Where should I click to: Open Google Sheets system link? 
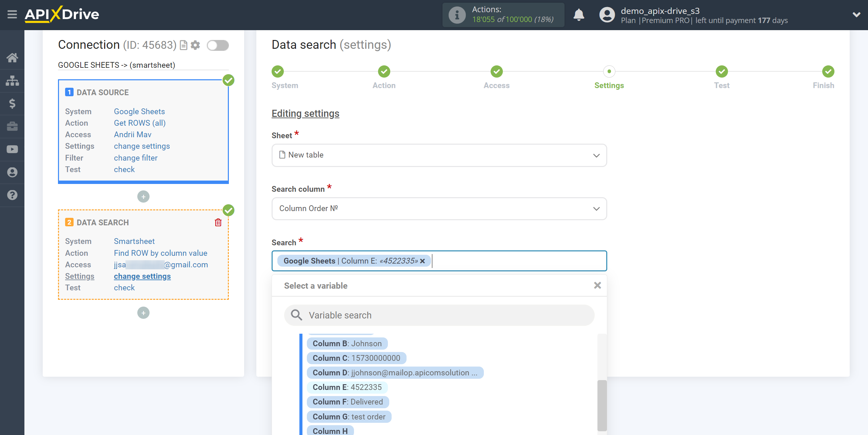(x=139, y=111)
